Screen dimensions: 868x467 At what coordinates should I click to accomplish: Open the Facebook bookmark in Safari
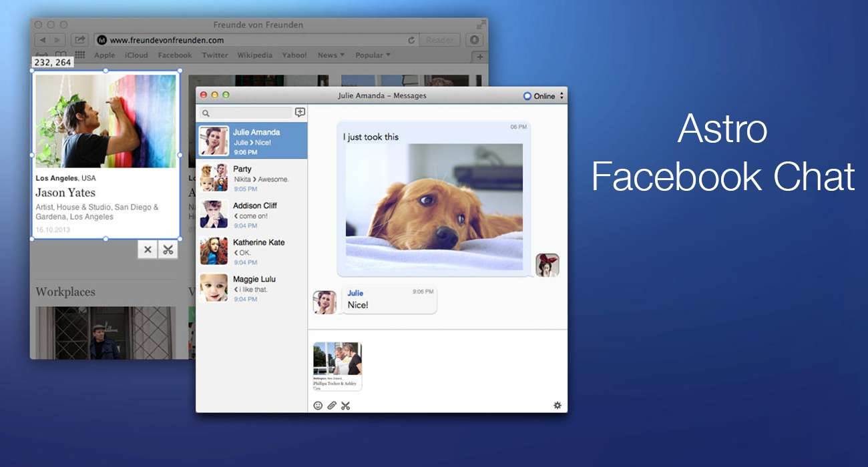[x=175, y=55]
